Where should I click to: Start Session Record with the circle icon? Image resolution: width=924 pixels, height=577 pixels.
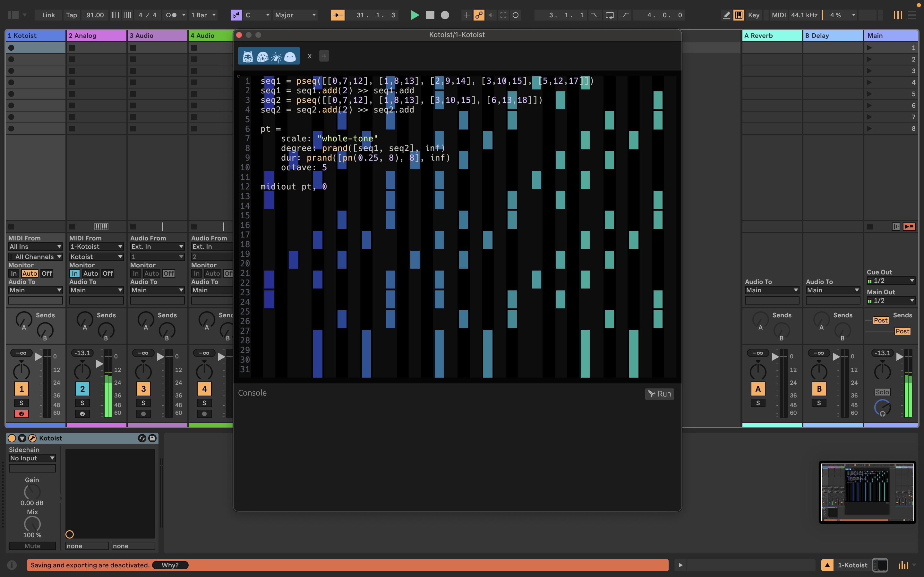516,15
